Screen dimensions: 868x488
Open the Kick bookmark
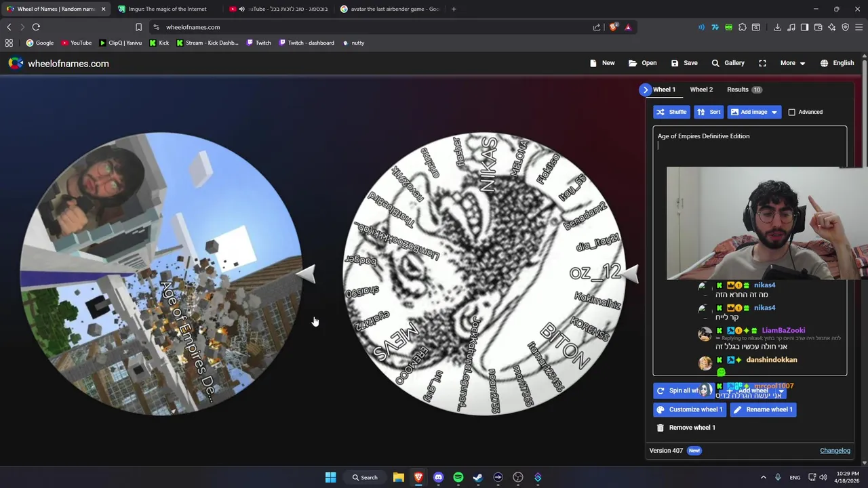(x=159, y=43)
